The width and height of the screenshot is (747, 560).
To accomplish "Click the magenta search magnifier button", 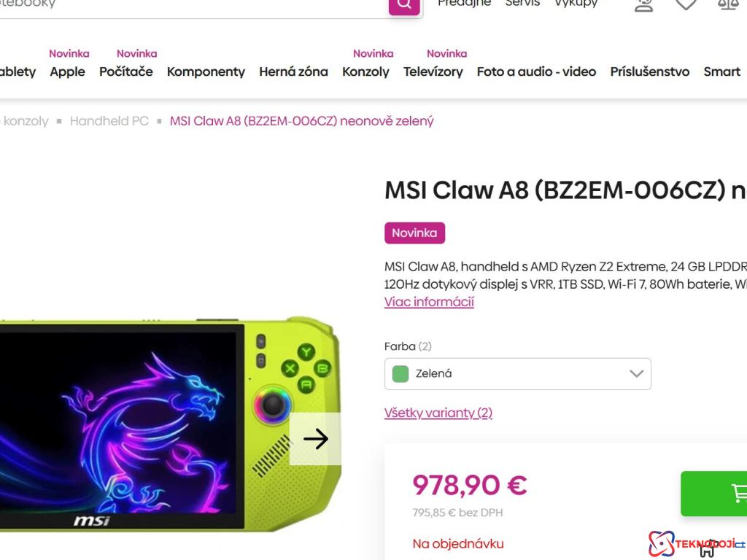I will 404,5.
